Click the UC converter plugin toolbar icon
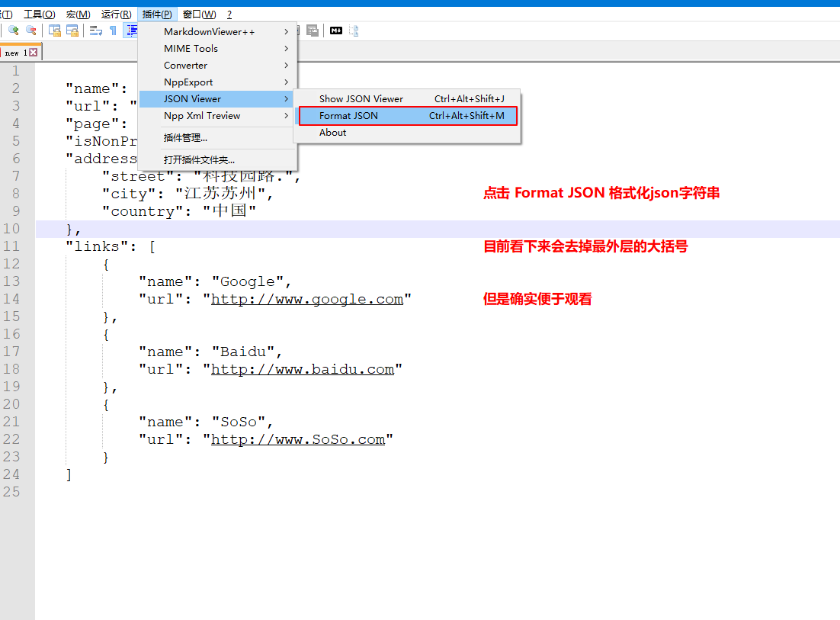This screenshot has height=620, width=840. [x=313, y=31]
